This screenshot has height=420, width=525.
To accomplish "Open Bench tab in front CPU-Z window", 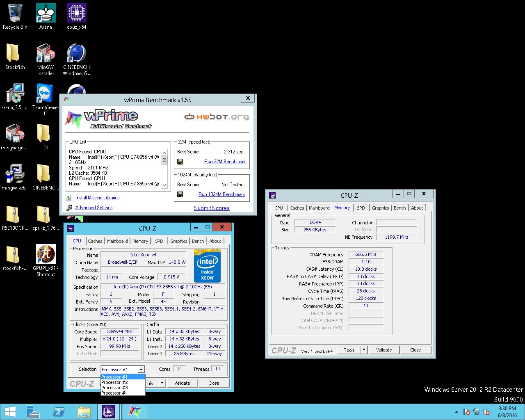I will pos(198,241).
